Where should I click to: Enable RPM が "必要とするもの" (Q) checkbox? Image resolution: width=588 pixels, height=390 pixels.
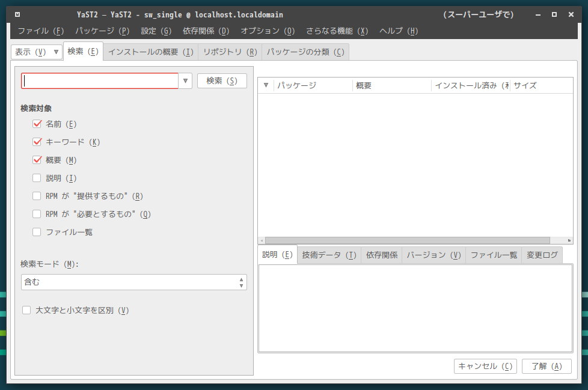[37, 214]
